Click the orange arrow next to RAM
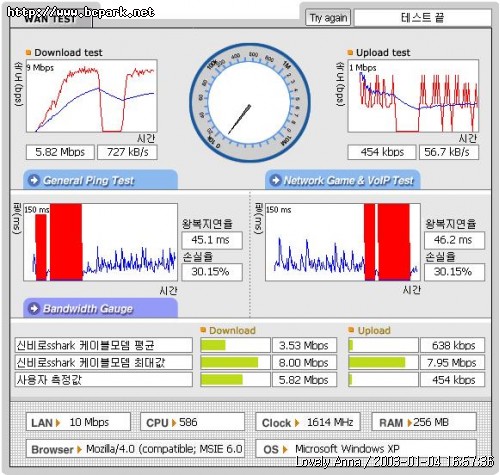The image size is (500, 475). [x=410, y=423]
